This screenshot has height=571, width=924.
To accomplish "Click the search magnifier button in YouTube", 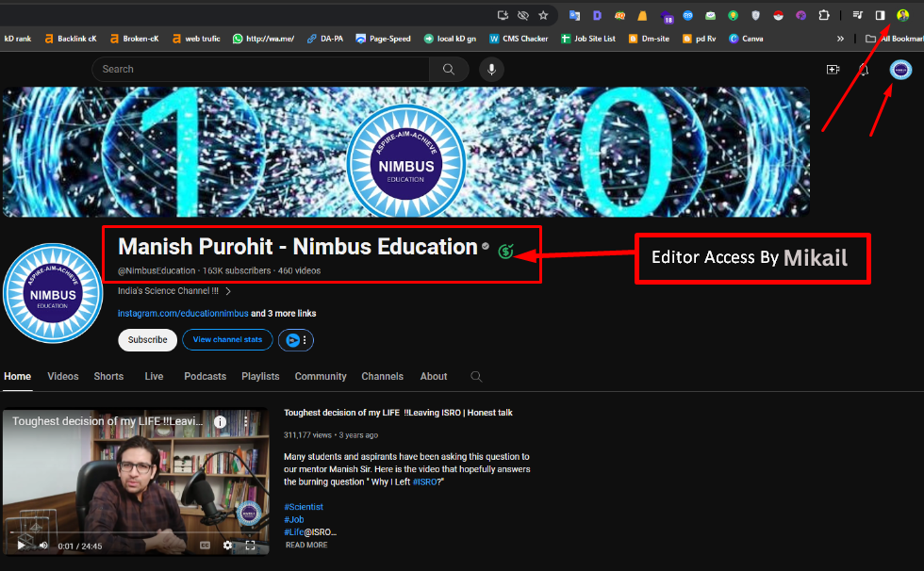I will (449, 69).
